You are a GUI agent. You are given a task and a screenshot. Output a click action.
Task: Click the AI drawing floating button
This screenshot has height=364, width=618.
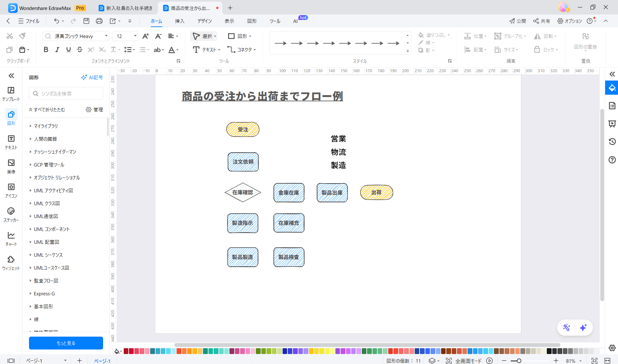(x=567, y=328)
